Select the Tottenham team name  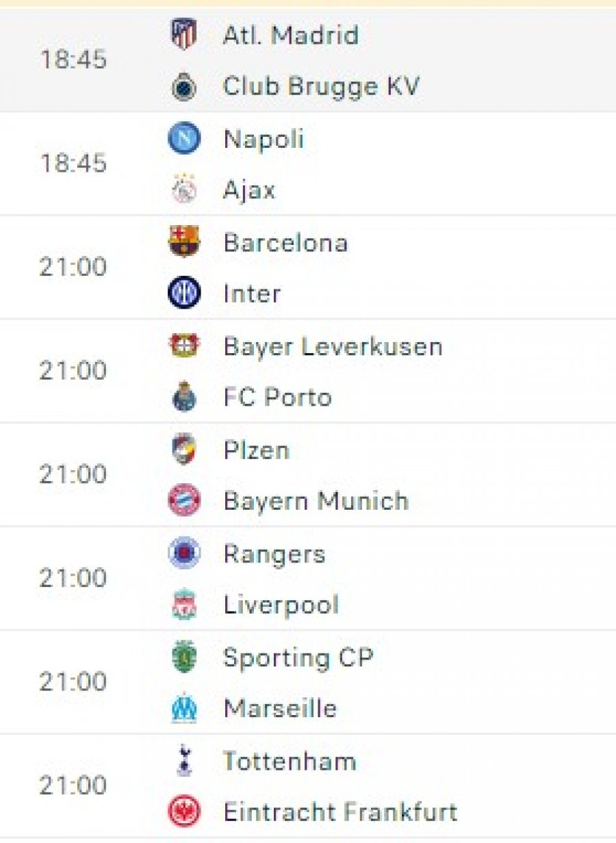coord(290,761)
